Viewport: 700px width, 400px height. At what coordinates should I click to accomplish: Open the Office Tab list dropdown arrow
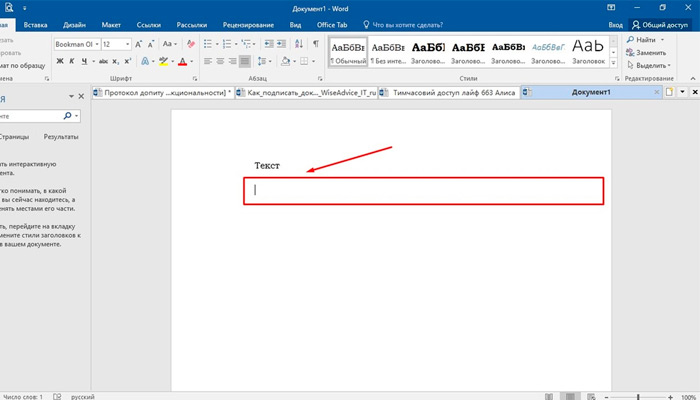(682, 92)
